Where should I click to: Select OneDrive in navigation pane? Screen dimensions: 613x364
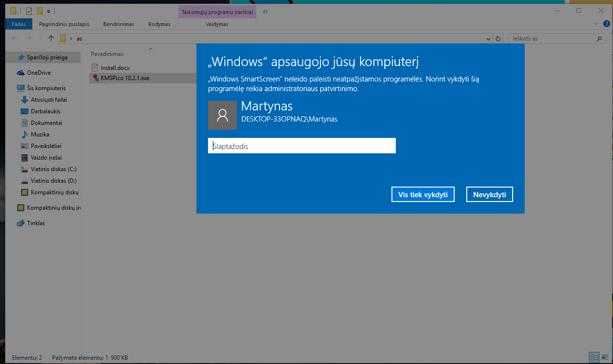(x=39, y=73)
